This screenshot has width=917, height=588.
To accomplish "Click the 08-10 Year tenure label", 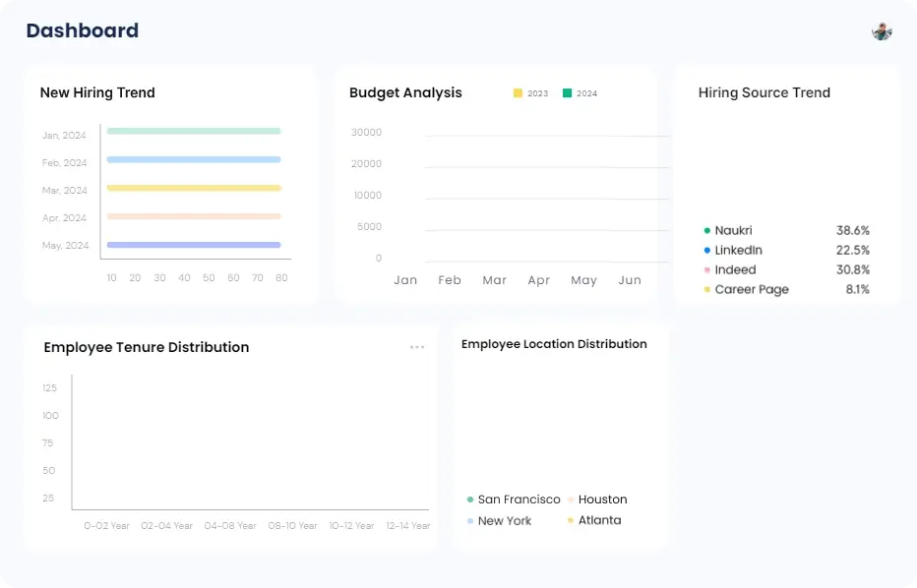I will coord(292,525).
